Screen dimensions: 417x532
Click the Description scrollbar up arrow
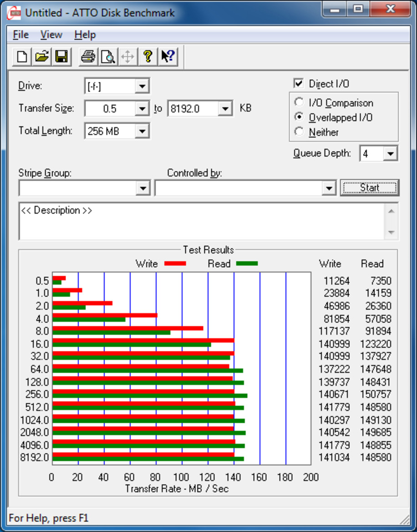[x=391, y=211]
